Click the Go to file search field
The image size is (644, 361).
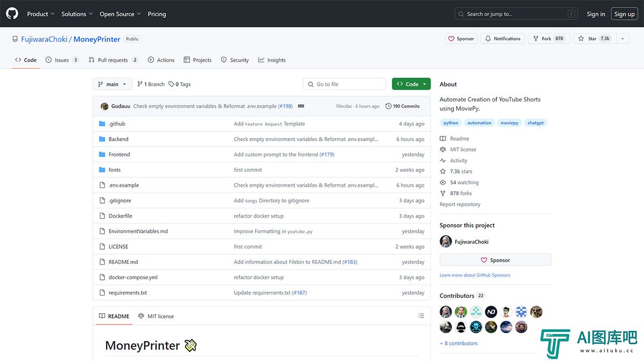(x=345, y=84)
